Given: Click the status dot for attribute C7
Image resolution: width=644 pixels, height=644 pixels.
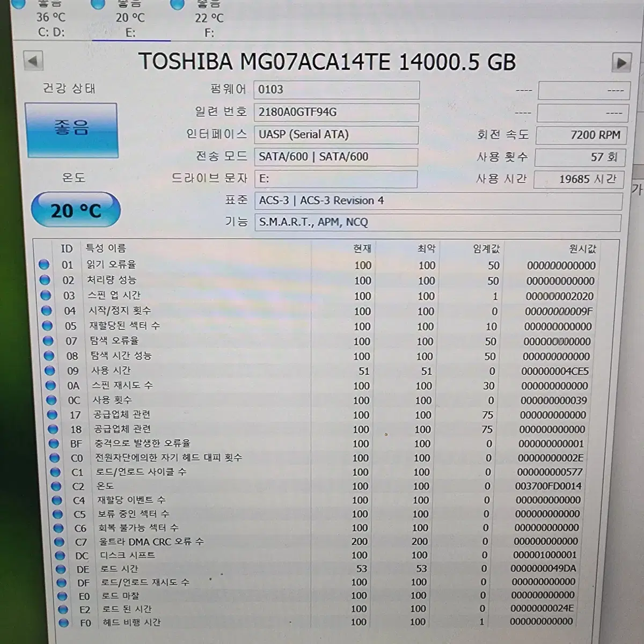Looking at the screenshot, I should click(x=59, y=542).
